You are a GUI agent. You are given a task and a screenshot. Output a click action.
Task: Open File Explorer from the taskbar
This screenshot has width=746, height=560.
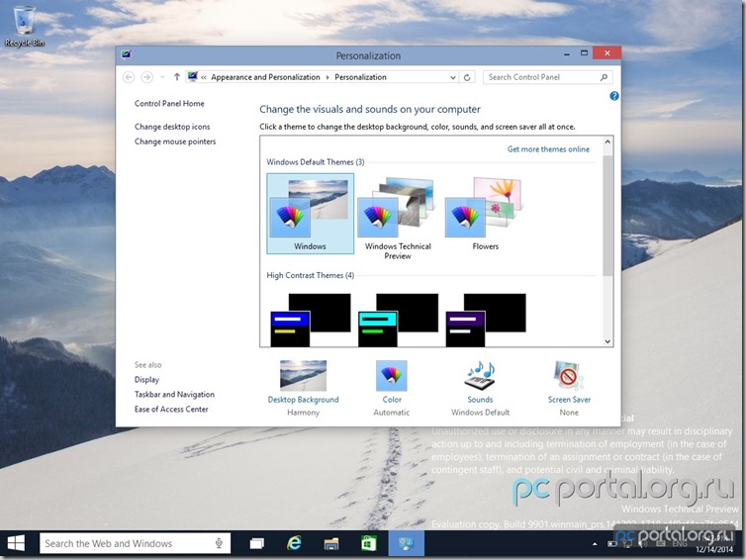[331, 543]
